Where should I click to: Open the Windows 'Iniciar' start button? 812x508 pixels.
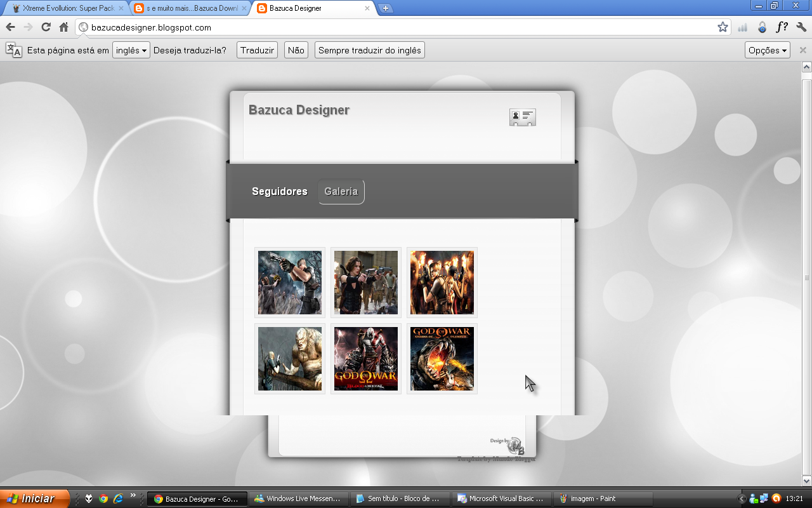[35, 498]
